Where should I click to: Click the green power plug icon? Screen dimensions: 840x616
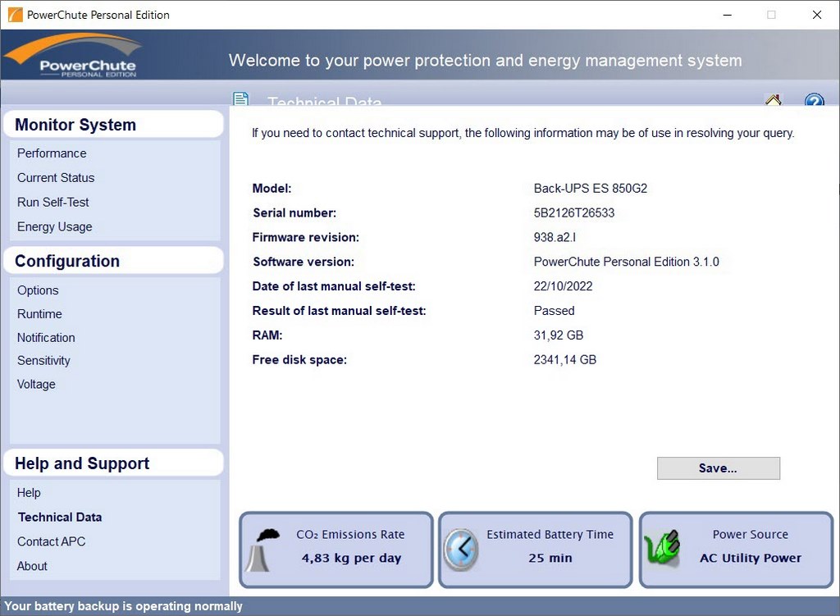pyautogui.click(x=662, y=547)
